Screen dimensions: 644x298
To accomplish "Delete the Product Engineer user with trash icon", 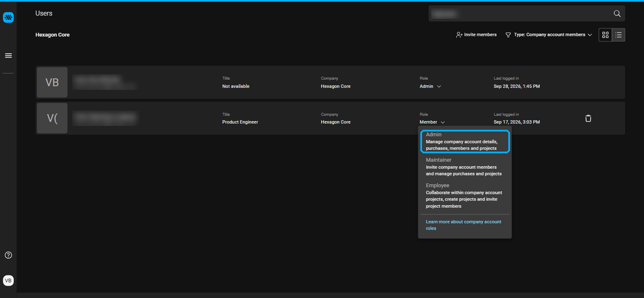I will pos(588,118).
